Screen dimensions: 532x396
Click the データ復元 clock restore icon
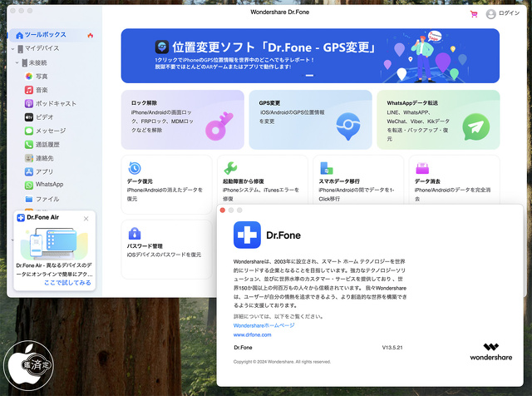tap(135, 168)
